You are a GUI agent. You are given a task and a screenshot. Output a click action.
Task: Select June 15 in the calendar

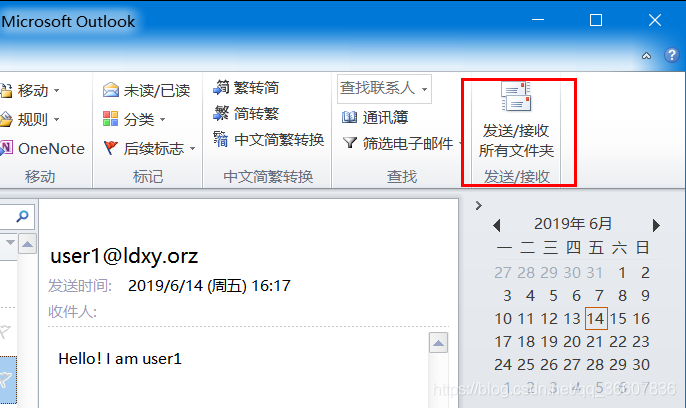coord(618,319)
